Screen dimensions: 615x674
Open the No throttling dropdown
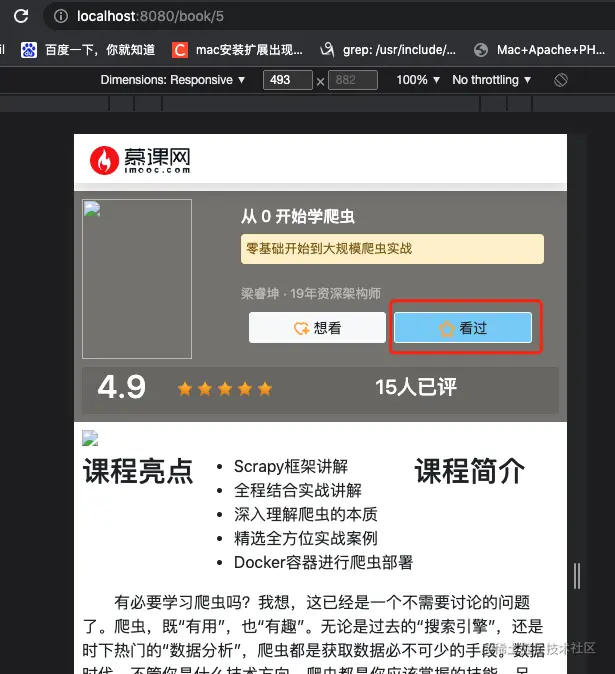pos(492,80)
